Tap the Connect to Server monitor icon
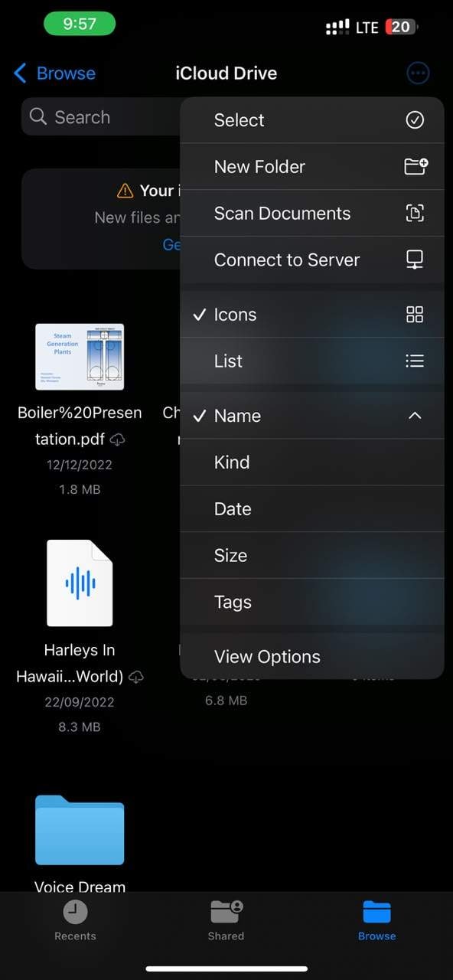Viewport: 453px width, 980px height. click(415, 260)
